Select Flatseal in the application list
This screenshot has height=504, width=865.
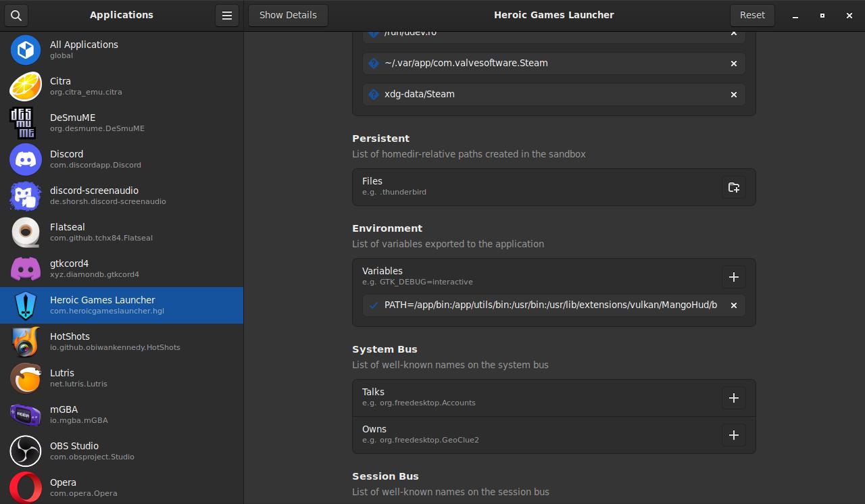tap(122, 232)
